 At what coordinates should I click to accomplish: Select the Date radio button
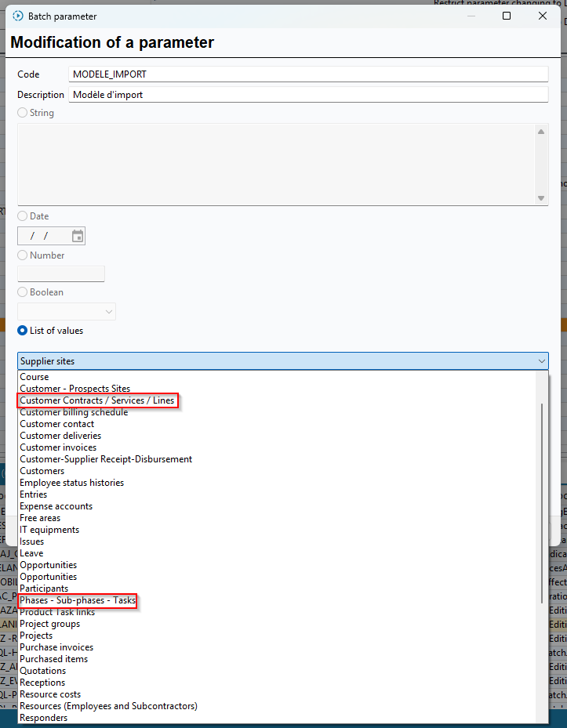tap(22, 216)
